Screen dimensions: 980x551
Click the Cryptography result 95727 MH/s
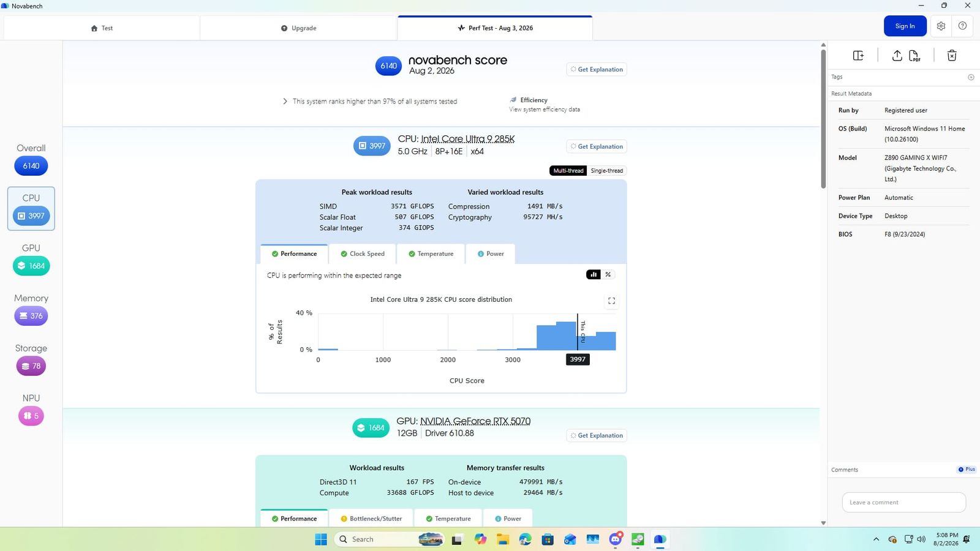coord(543,217)
